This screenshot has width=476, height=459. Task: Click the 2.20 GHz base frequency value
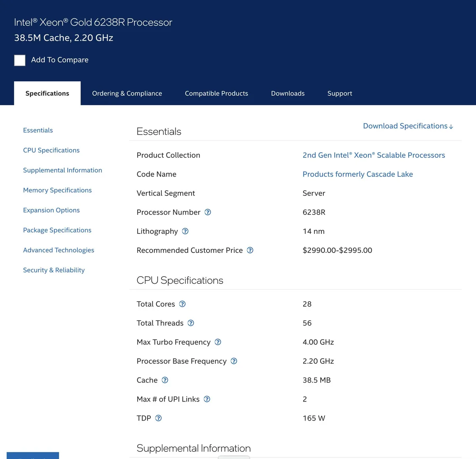click(x=318, y=361)
